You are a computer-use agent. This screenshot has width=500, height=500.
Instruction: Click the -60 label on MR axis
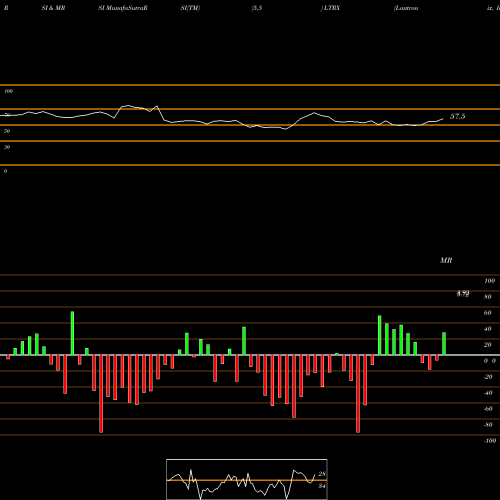click(488, 409)
